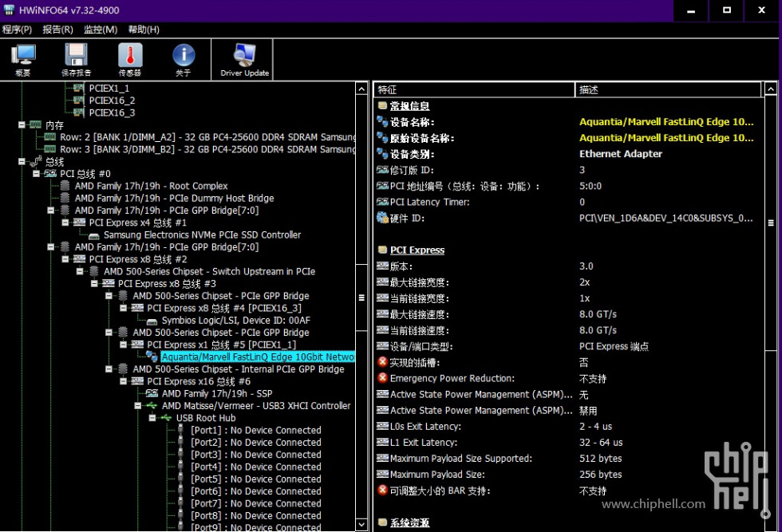Screen dimensions: 782x532
Task: Click the tree panel scrollbar thumb
Action: tap(361, 298)
